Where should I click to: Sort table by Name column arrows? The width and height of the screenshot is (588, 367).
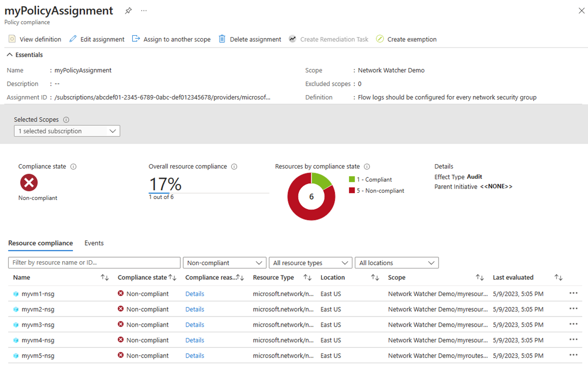104,277
